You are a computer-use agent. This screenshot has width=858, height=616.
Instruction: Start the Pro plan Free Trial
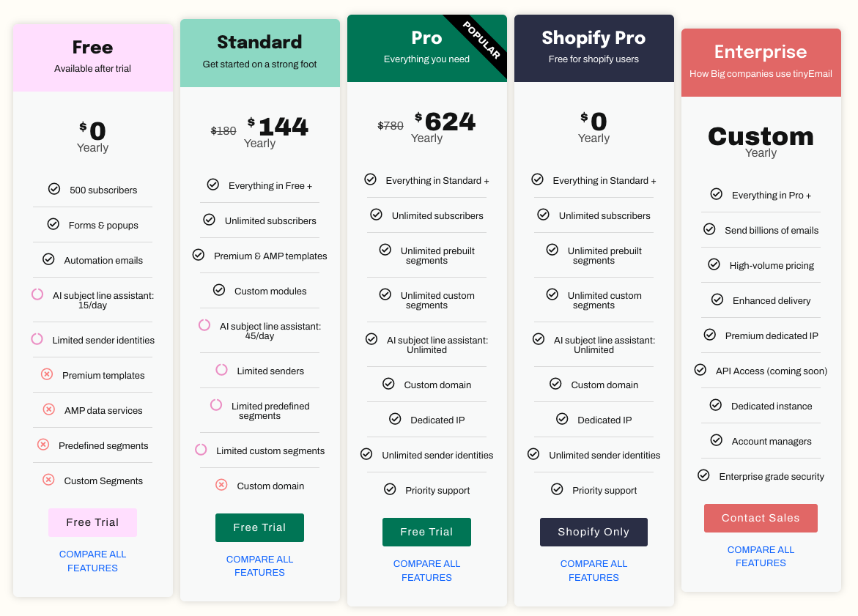click(x=426, y=532)
